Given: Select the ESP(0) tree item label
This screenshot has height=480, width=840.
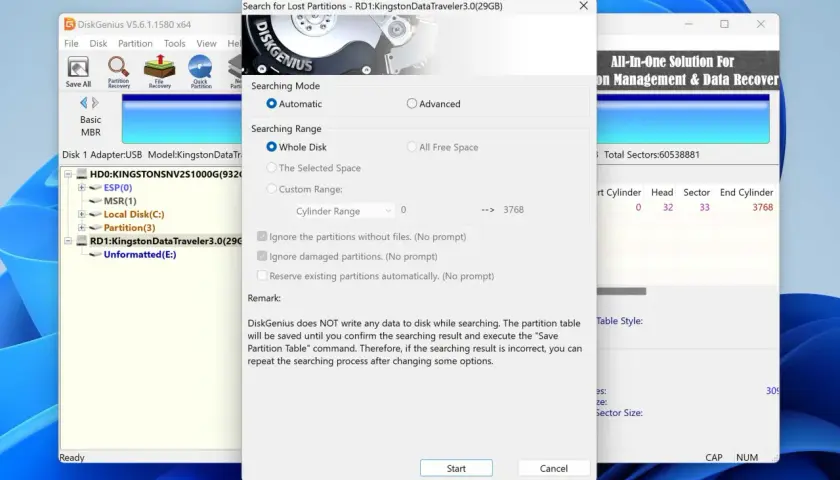Looking at the screenshot, I should 118,187.
